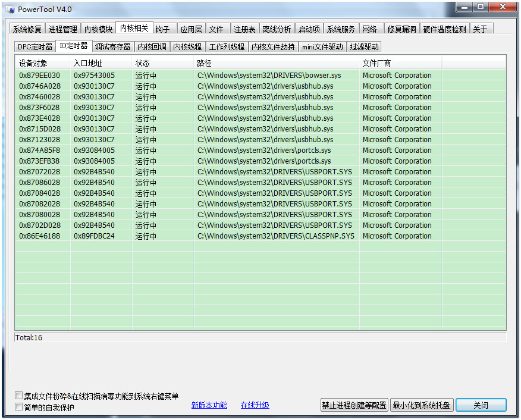The image size is (521, 420).
Task: Open the 过滤驱动 sub-tab
Action: (x=364, y=46)
